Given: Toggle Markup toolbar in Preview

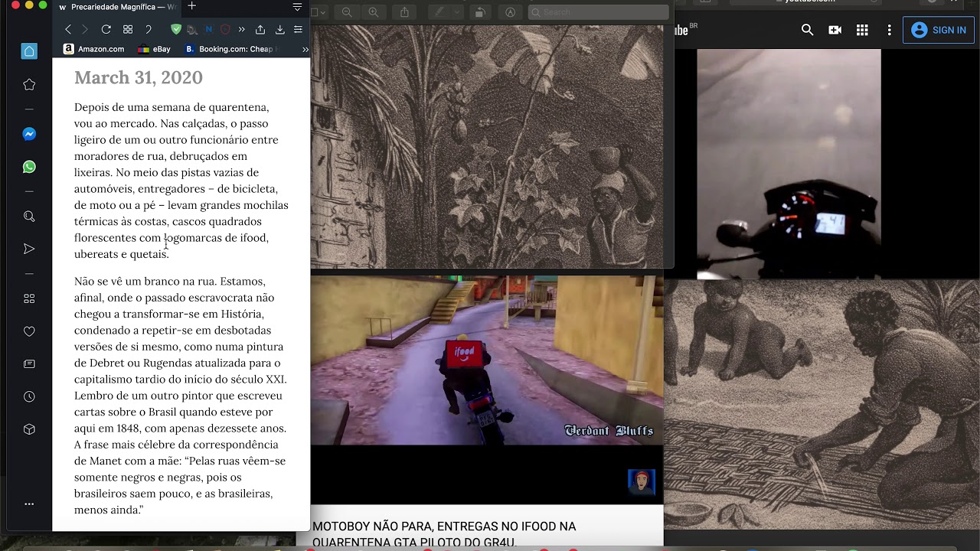Looking at the screenshot, I should 511,12.
